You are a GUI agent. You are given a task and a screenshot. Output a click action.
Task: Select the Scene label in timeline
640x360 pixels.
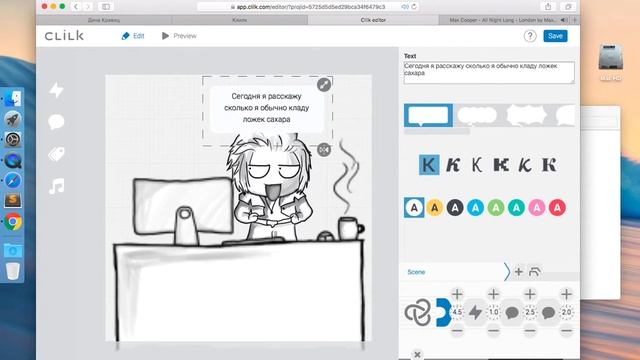(x=416, y=272)
